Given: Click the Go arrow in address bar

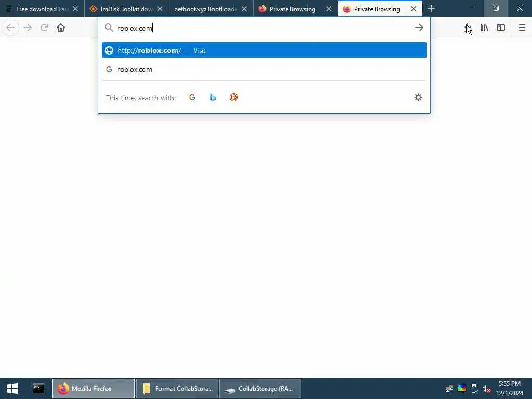Looking at the screenshot, I should tap(419, 28).
